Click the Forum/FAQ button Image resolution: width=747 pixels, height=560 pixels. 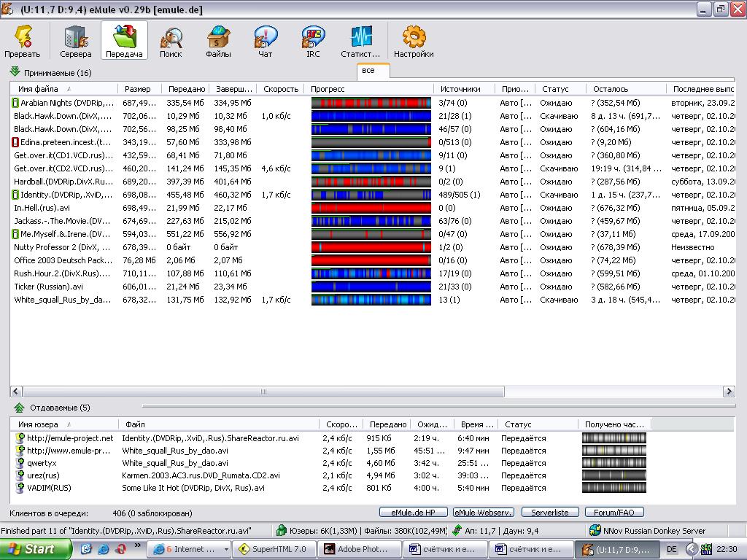(x=614, y=513)
